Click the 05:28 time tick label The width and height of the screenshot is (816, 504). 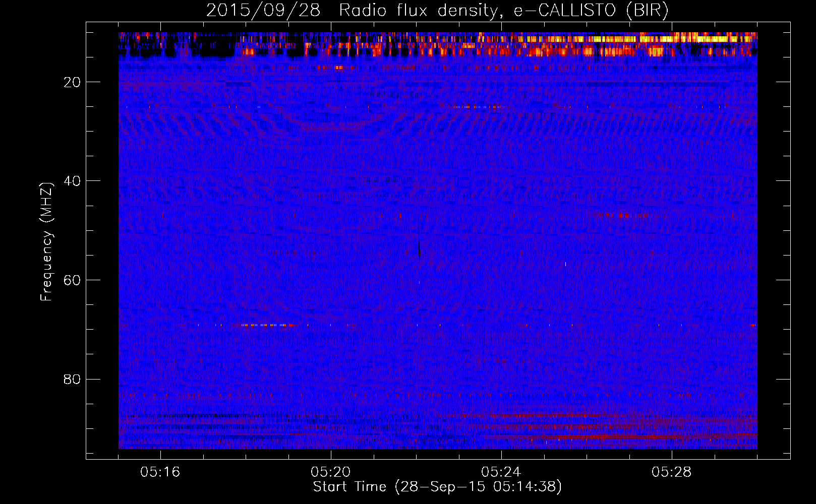pyautogui.click(x=672, y=472)
